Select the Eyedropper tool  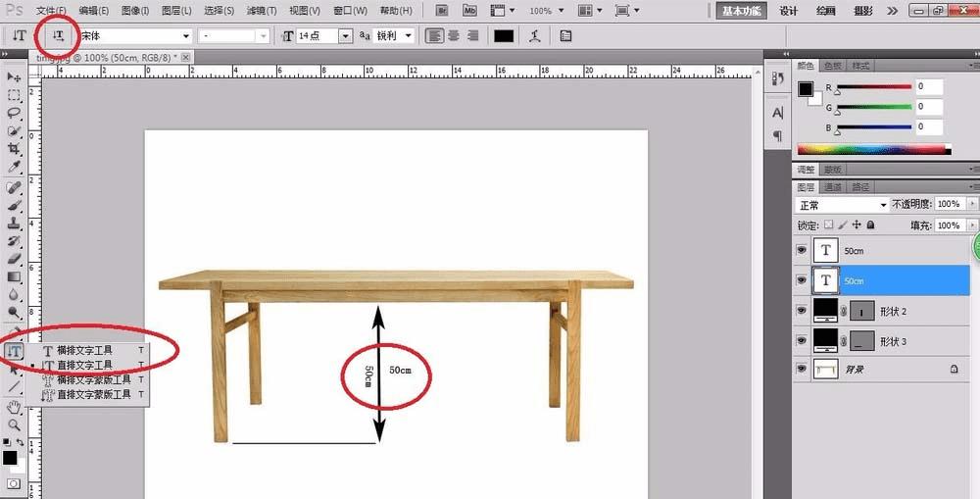(14, 168)
